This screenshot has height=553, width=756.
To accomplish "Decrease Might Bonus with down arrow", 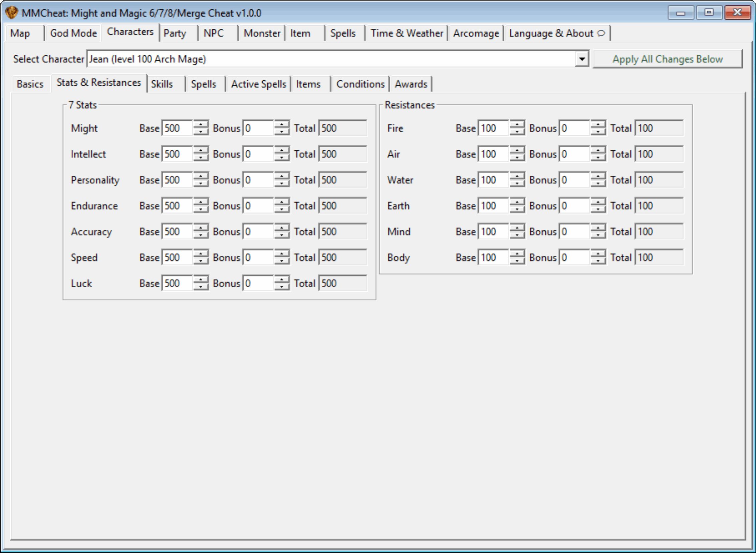I will tap(282, 132).
